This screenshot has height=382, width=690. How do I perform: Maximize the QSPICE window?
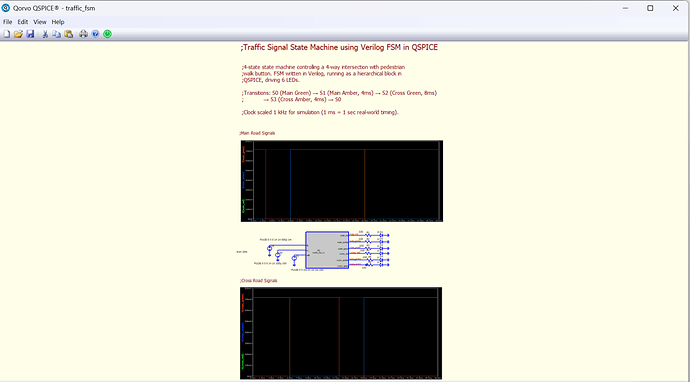pos(650,8)
